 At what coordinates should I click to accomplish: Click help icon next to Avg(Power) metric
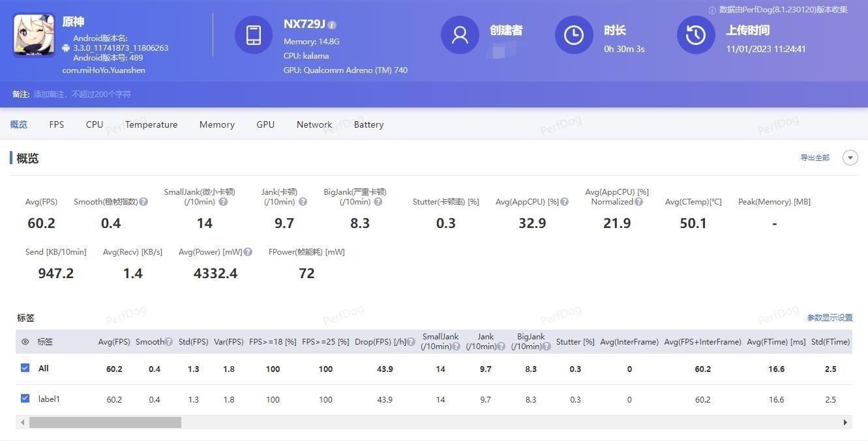pyautogui.click(x=248, y=252)
